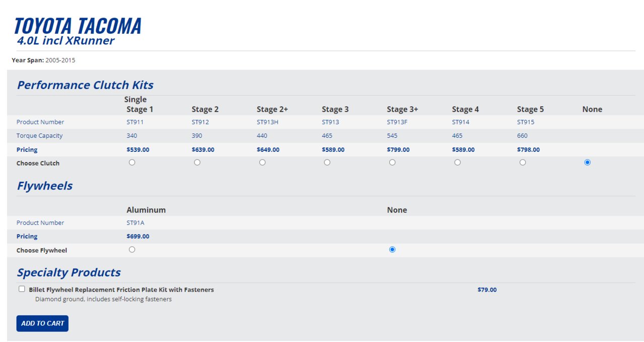Select None in the Choose Flywheel row

pos(392,249)
